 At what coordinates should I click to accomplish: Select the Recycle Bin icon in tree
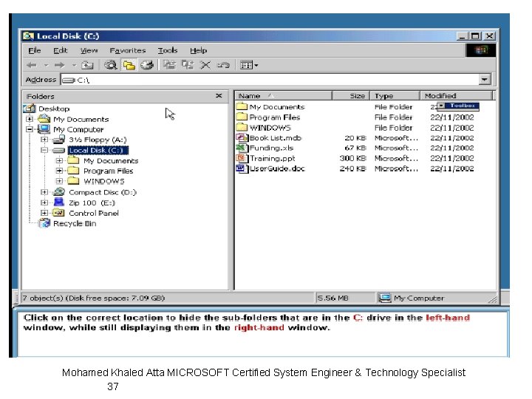(x=44, y=223)
